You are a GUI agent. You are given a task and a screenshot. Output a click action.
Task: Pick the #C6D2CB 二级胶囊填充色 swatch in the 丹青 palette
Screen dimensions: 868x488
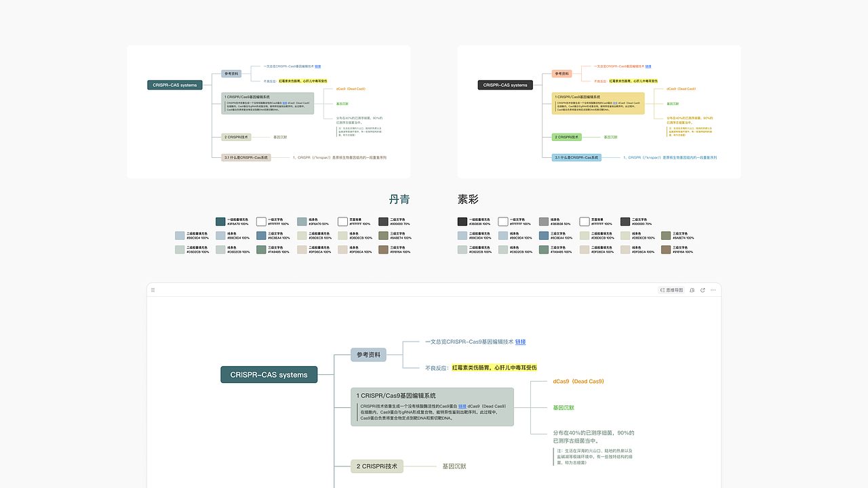[180, 250]
